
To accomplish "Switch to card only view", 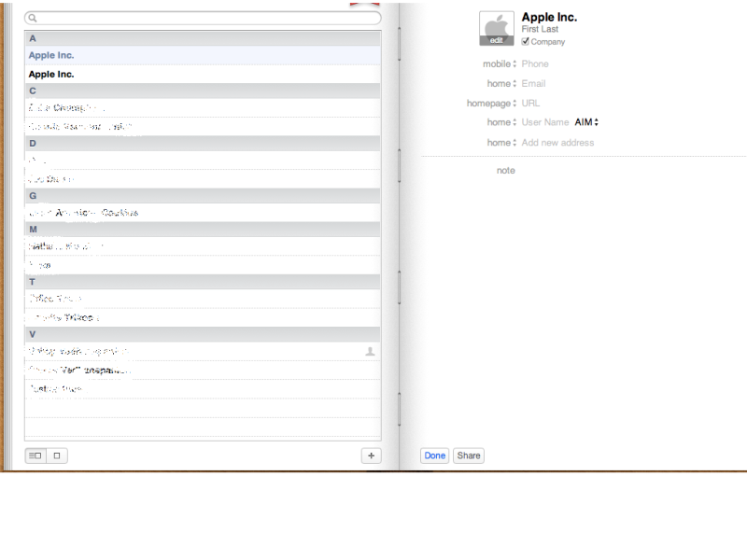I will [x=57, y=455].
